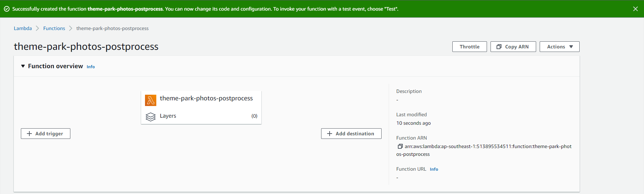Screen dimensions: 644x194
Task: Go to the Functions breadcrumb link
Action: [54, 28]
